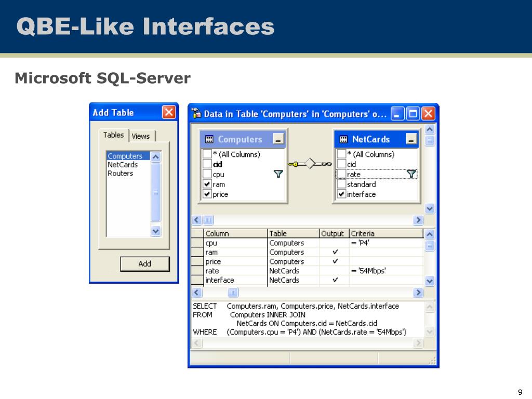Click diagram pane horizontal scrollbar left arrow
The width and height of the screenshot is (532, 399).
pos(197,220)
